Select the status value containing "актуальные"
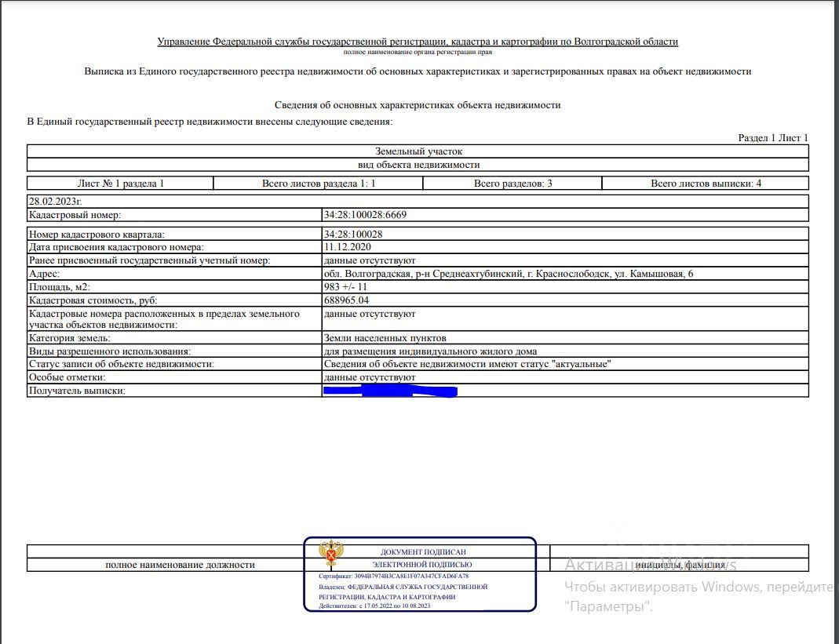The height and width of the screenshot is (644, 839). point(468,364)
